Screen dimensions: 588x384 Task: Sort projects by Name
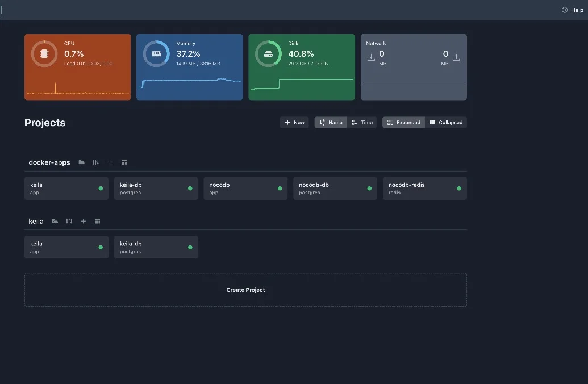pos(331,122)
